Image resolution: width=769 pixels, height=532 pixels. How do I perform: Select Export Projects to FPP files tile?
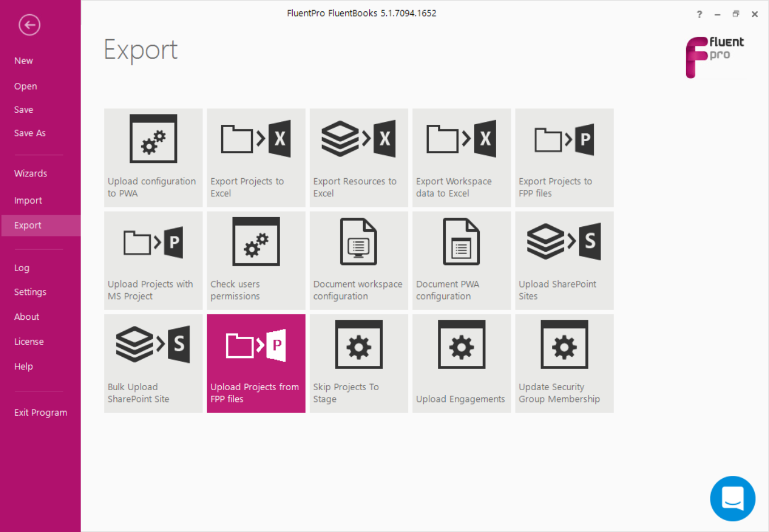(x=564, y=158)
